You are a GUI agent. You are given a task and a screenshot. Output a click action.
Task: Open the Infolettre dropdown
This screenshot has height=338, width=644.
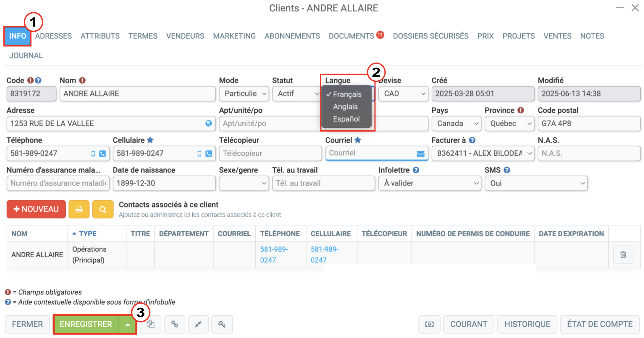click(x=430, y=183)
